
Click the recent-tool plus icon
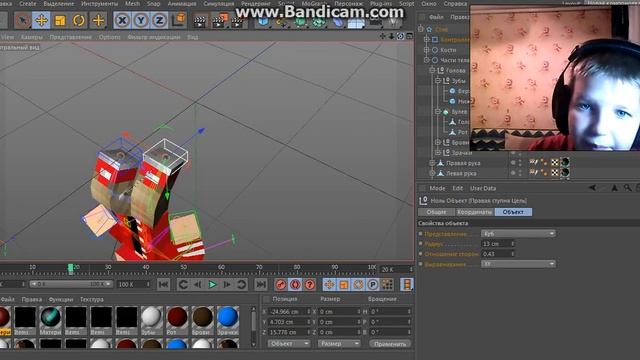tap(98, 20)
